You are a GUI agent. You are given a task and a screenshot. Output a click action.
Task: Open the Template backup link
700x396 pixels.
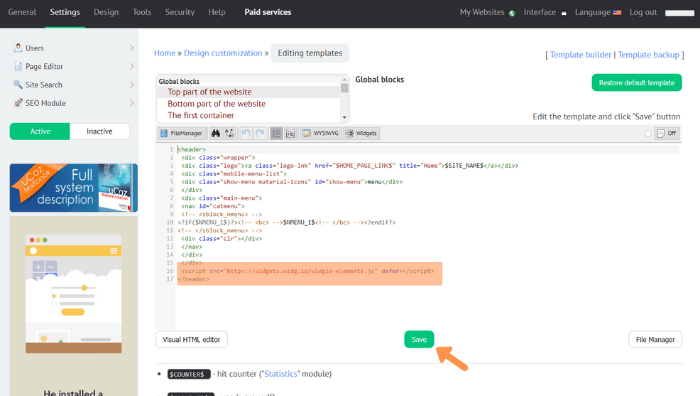[648, 54]
